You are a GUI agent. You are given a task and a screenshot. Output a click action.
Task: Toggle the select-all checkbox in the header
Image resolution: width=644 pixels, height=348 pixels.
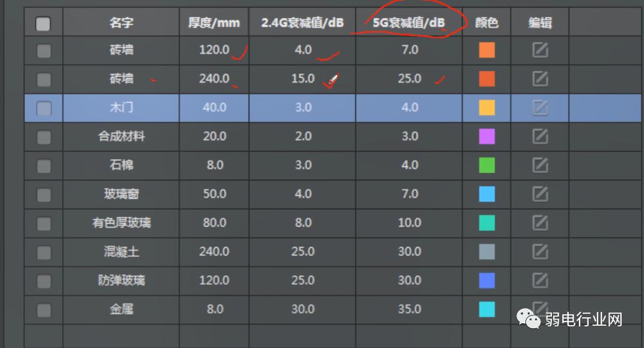click(x=43, y=22)
